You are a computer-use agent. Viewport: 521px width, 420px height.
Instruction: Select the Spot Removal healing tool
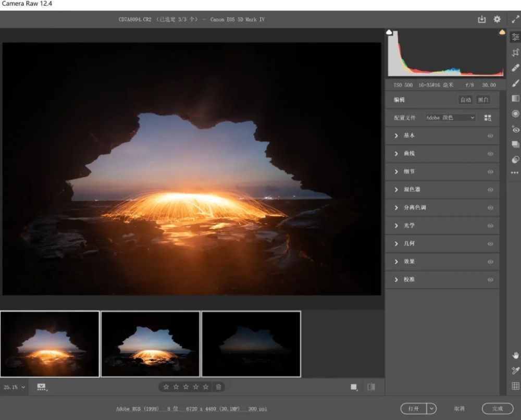515,68
